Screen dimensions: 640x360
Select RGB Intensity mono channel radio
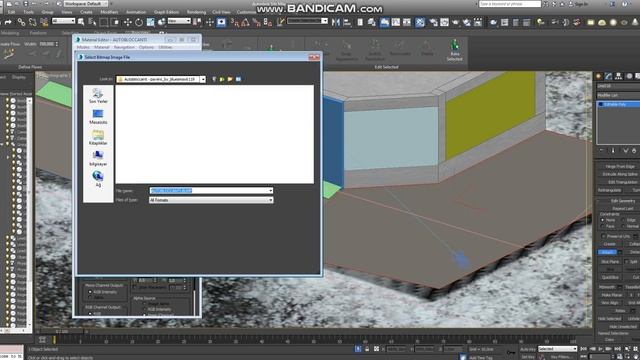[x=90, y=292]
